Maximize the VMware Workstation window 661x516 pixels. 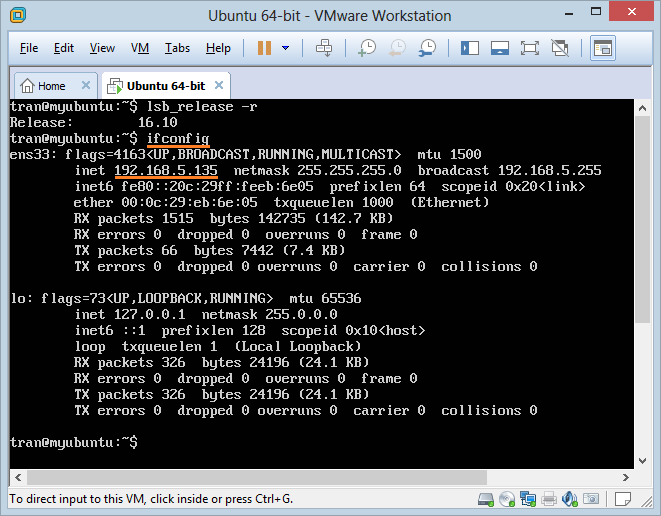click(596, 12)
